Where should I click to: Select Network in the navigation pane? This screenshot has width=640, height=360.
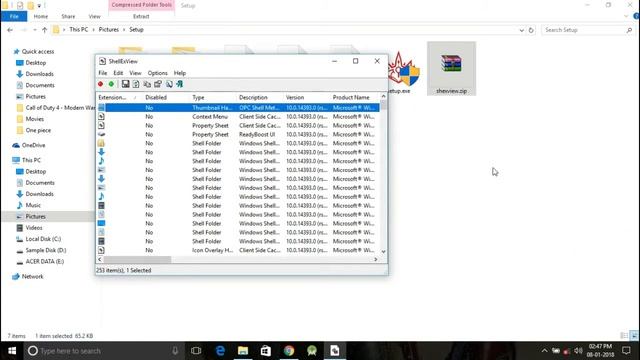pyautogui.click(x=32, y=277)
